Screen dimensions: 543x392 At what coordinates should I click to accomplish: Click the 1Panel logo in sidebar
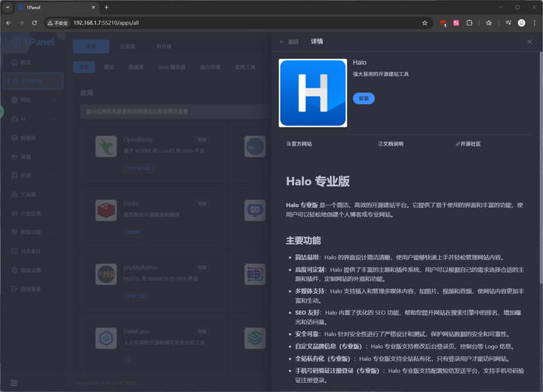[33, 42]
